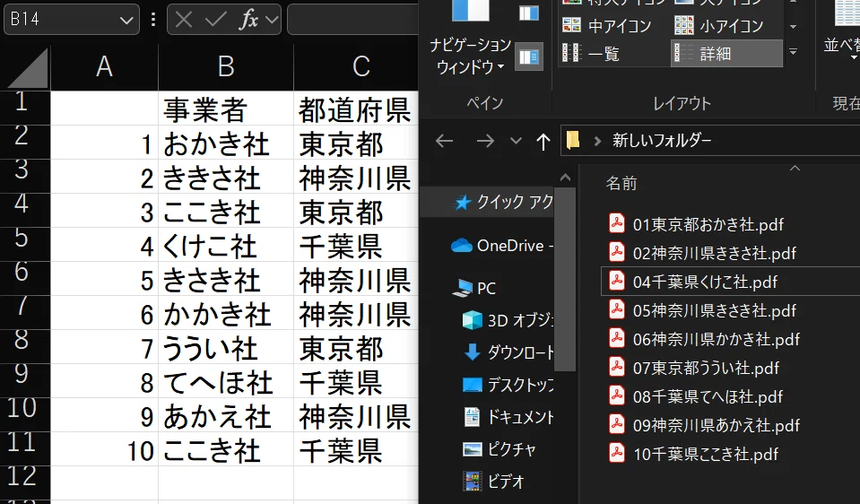Choose 詳細 details layout
This screenshot has width=860, height=504.
pos(726,53)
